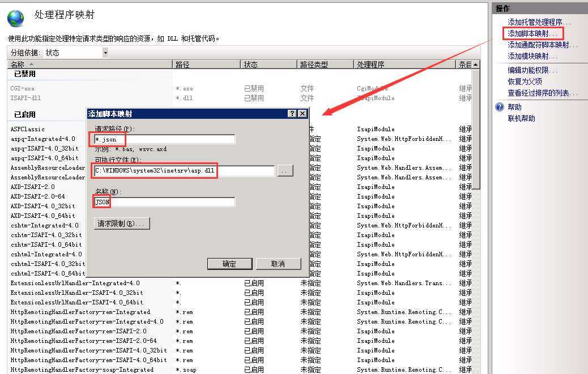Image resolution: width=588 pixels, height=374 pixels.
Task: Select ExtensionlessUrlHandler-Integrated-4.0 row
Action: click(x=240, y=283)
